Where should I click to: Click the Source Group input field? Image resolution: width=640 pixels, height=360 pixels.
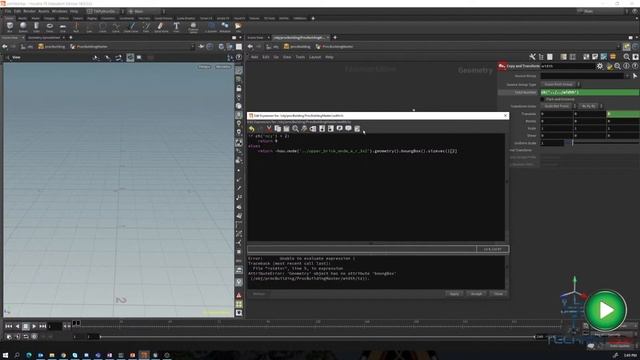click(582, 76)
